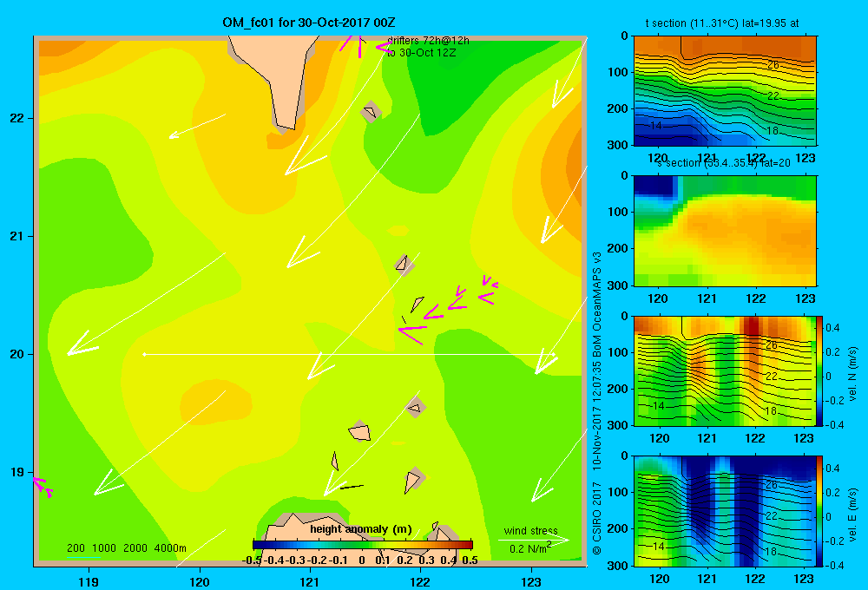This screenshot has width=868, height=590.
Task: Click the '0.2 N/m2' wind stress value
Action: pyautogui.click(x=530, y=547)
